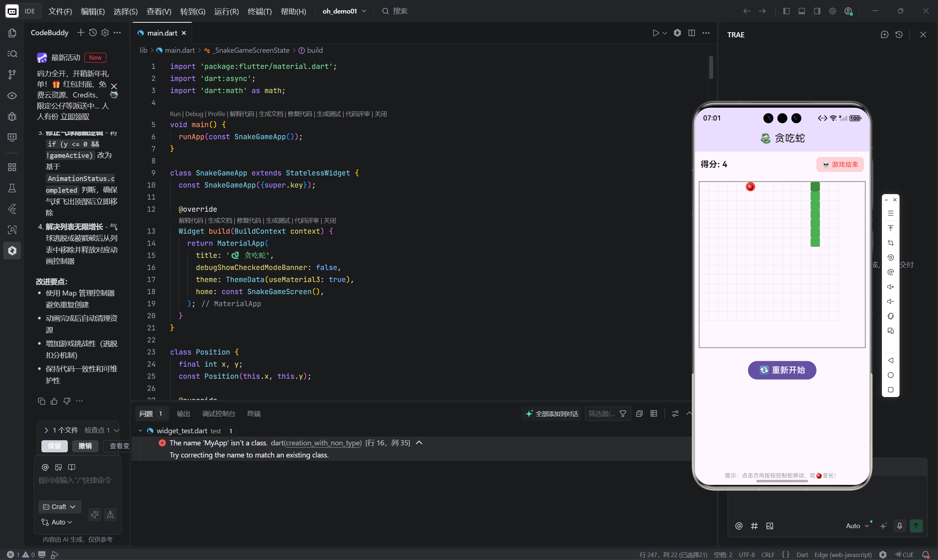Toggle the primary sidebar layout icon

click(x=786, y=11)
